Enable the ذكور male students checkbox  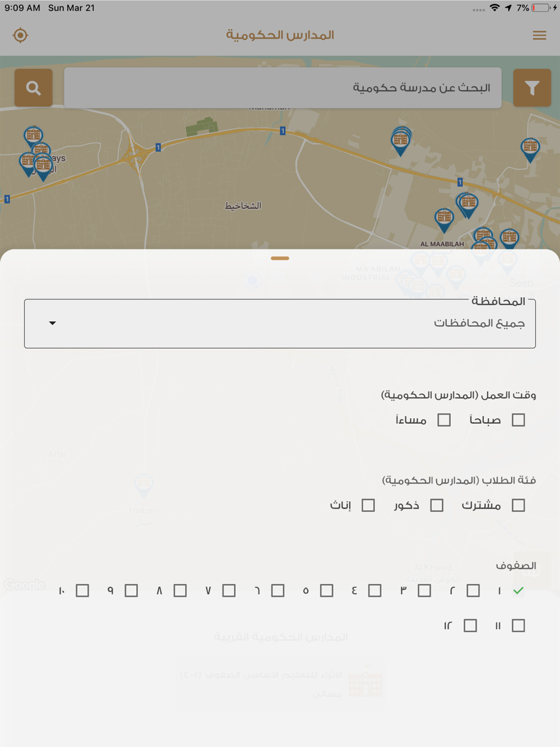click(437, 506)
